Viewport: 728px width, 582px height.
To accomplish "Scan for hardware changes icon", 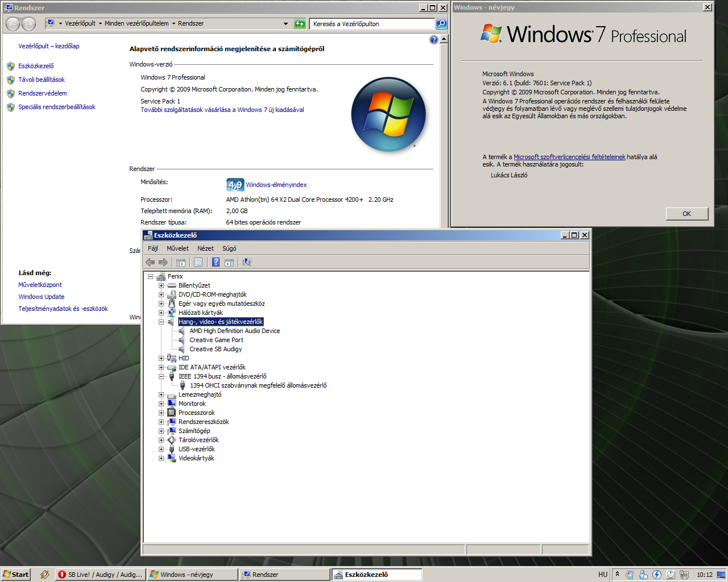I will 246,262.
